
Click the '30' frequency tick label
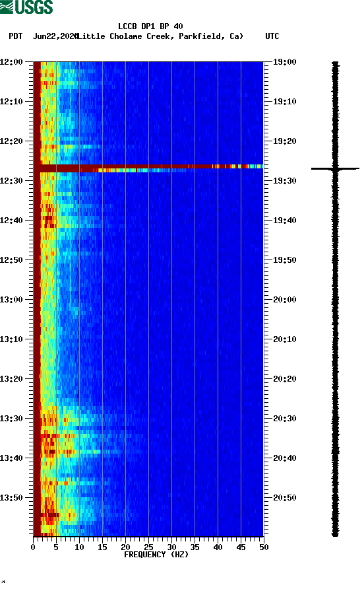(171, 547)
